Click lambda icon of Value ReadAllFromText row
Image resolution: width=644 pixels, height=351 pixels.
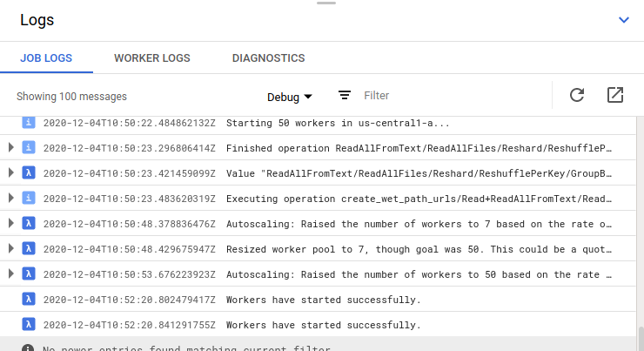click(29, 172)
